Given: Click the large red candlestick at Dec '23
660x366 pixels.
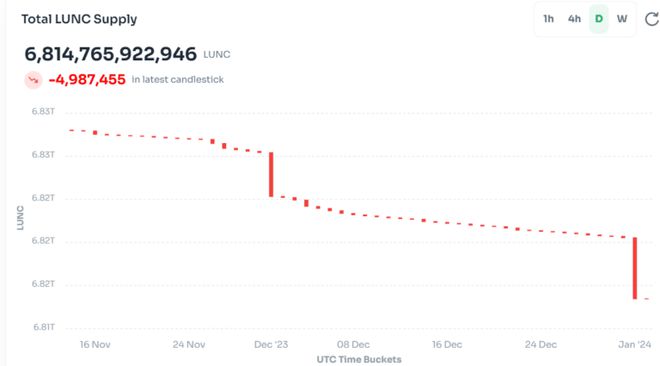Looking at the screenshot, I should pyautogui.click(x=271, y=175).
